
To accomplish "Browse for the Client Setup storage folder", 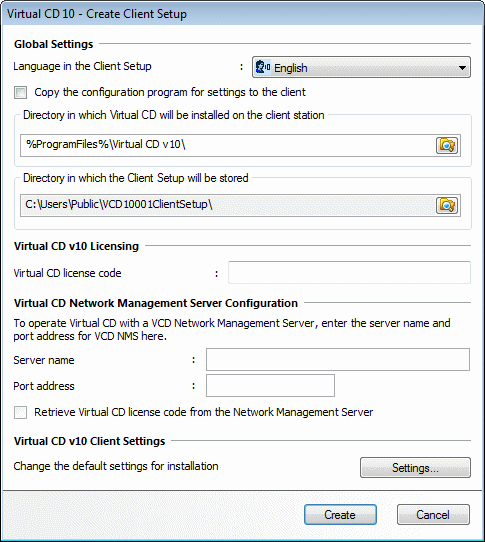I will (447, 205).
